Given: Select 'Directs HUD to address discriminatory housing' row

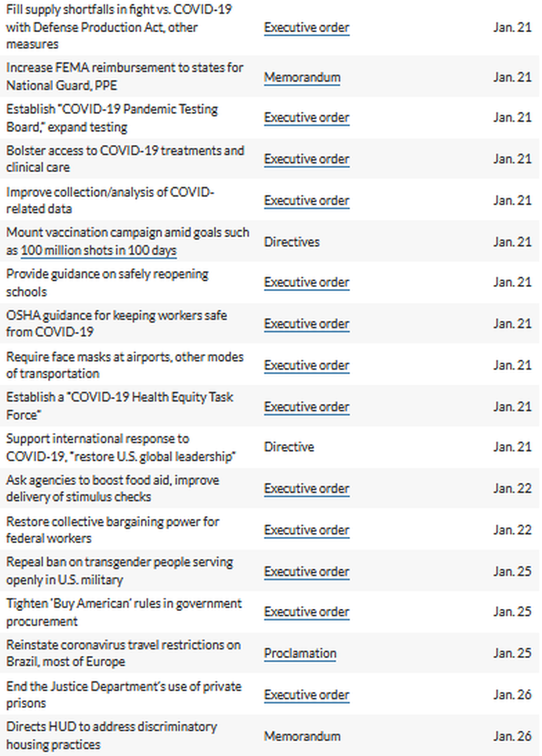Looking at the screenshot, I should tap(270, 736).
